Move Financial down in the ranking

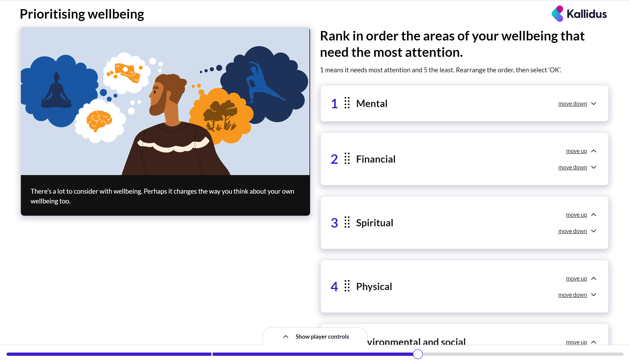[x=573, y=167]
